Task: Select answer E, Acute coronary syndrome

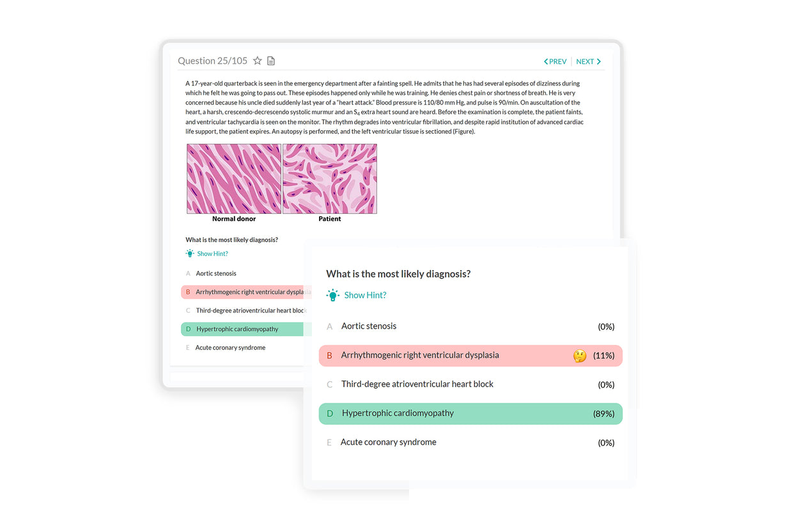Action: point(388,442)
